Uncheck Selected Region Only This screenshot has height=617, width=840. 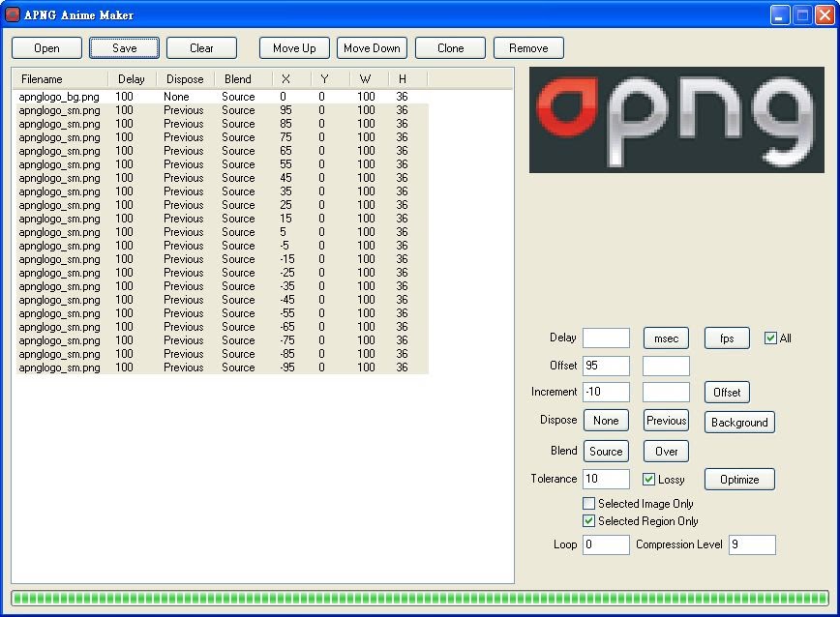589,521
